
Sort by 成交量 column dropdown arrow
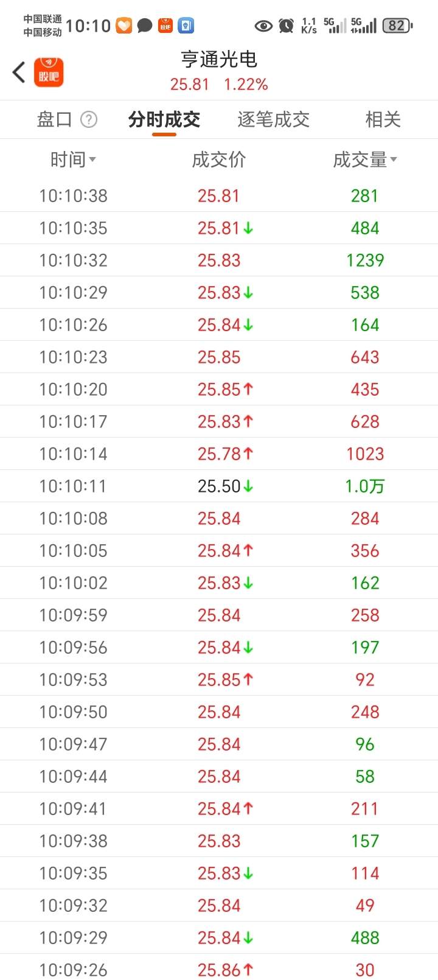[x=394, y=159]
